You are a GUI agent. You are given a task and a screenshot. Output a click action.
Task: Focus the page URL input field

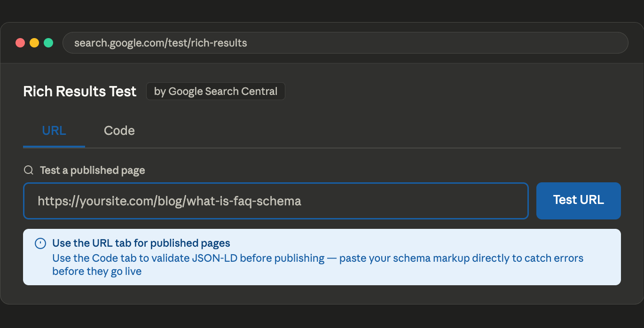(276, 201)
